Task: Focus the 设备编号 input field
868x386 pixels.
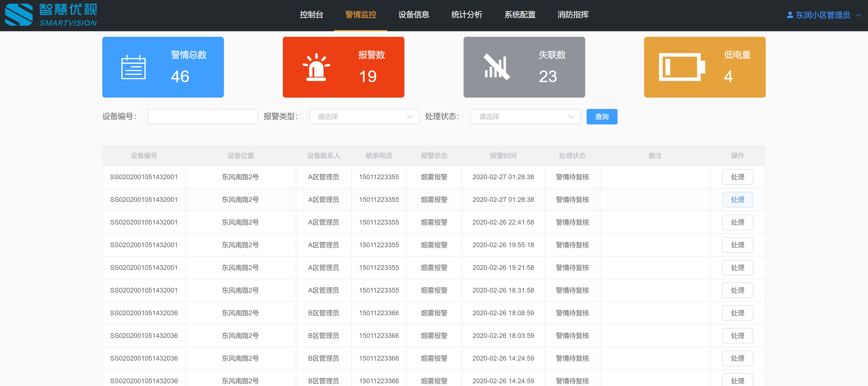Action: tap(203, 117)
